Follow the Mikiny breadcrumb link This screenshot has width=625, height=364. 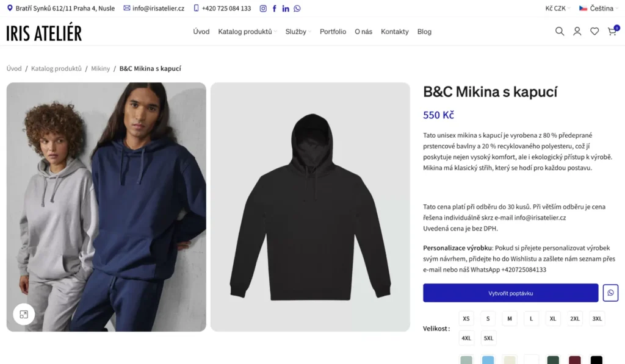(x=101, y=69)
